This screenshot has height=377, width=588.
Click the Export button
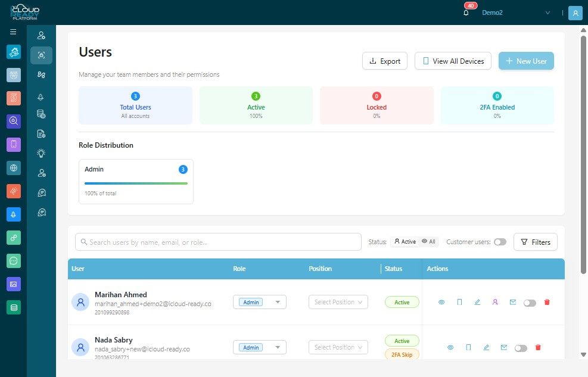[x=385, y=61]
